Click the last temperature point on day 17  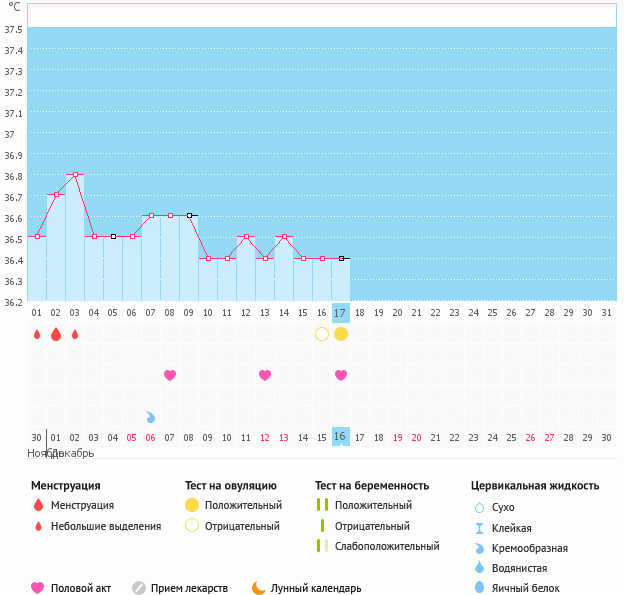pyautogui.click(x=341, y=258)
